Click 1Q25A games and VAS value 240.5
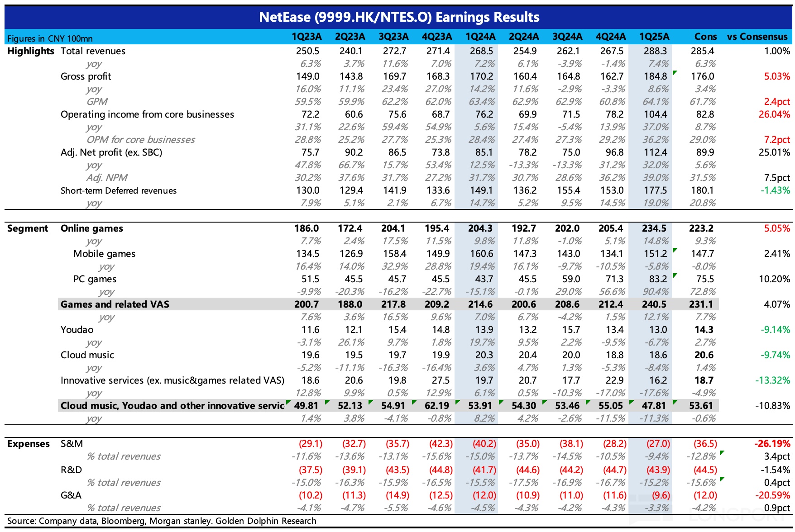 [654, 304]
